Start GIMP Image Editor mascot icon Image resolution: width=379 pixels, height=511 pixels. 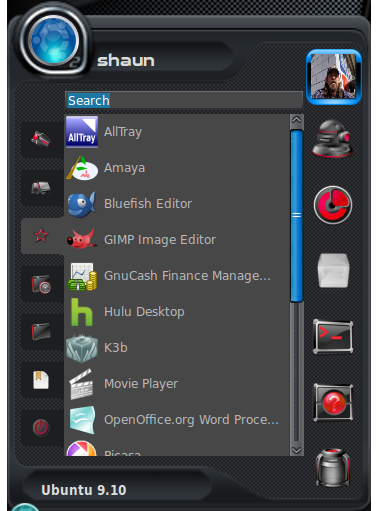point(82,239)
